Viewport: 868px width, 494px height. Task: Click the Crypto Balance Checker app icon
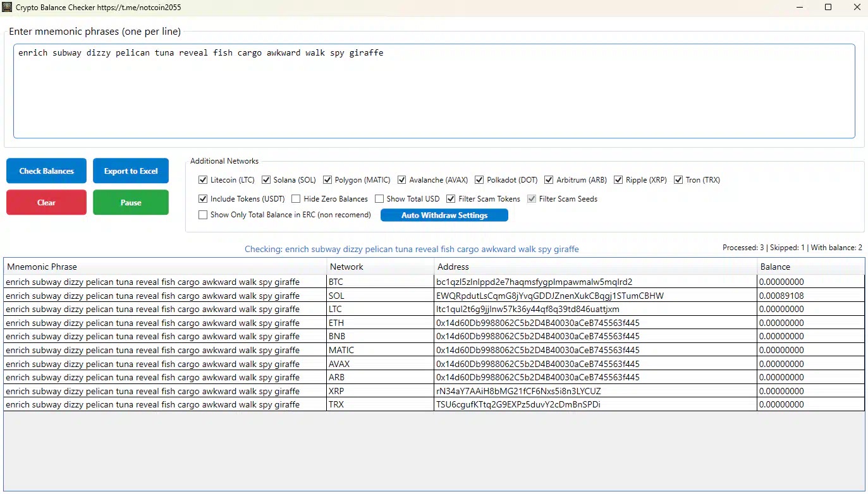(7, 7)
